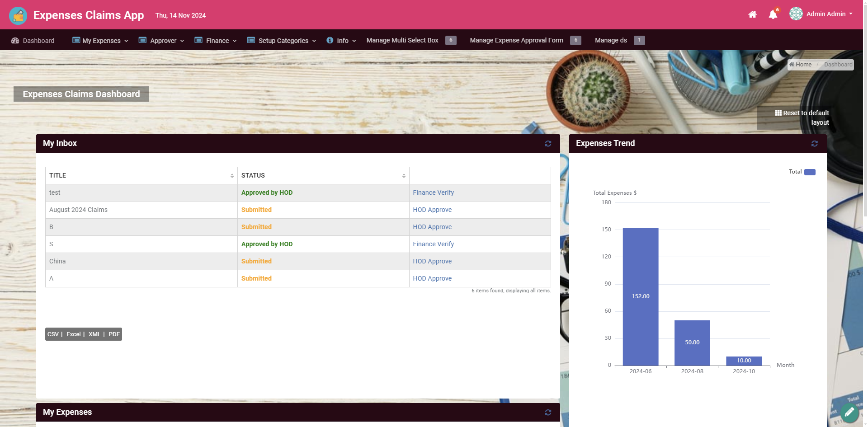Click '6 items found, displaying all items.'

tap(511, 291)
